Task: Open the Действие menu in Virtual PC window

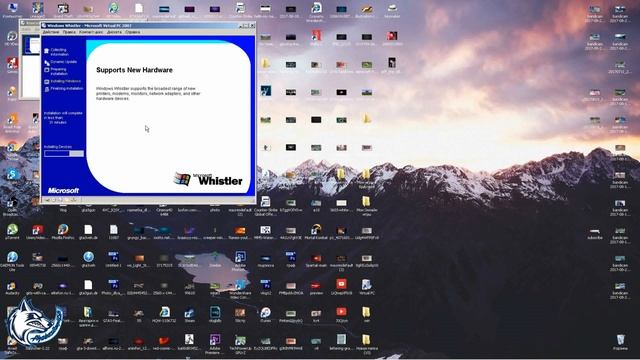Action: click(51, 32)
